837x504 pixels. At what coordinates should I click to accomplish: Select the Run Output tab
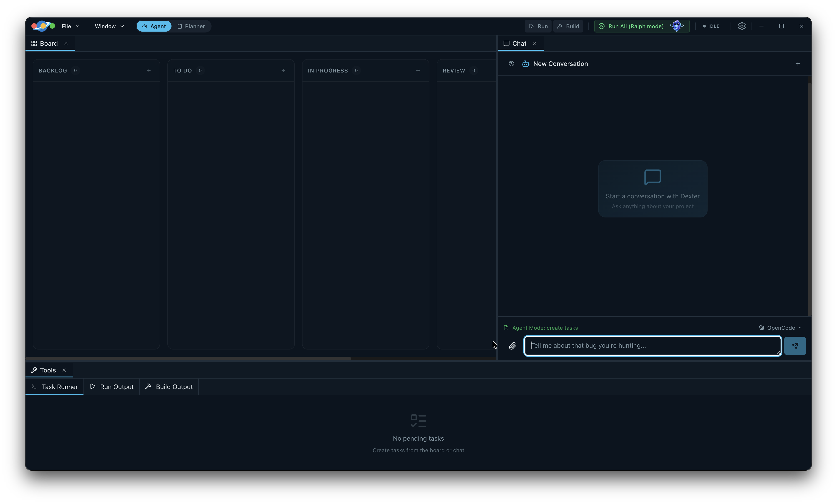click(112, 387)
